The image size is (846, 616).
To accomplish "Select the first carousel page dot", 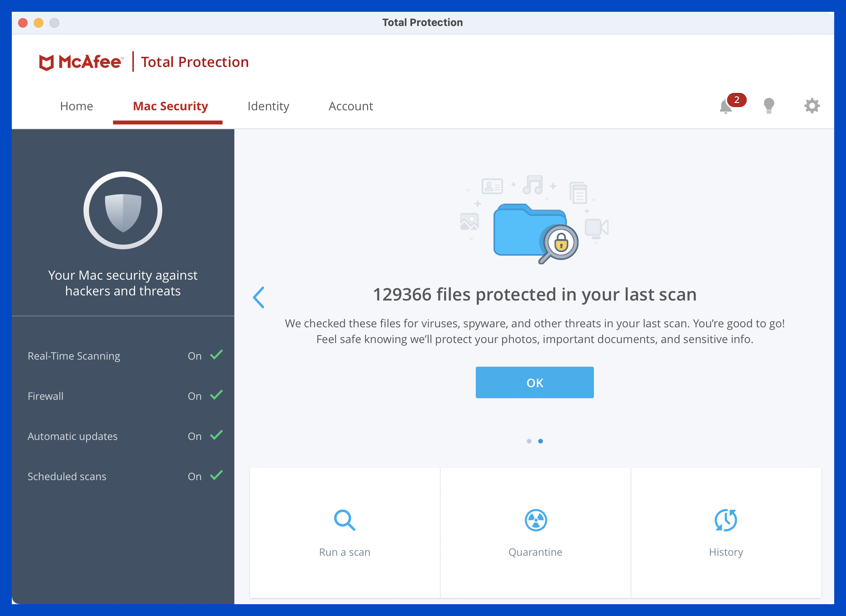I will [529, 441].
